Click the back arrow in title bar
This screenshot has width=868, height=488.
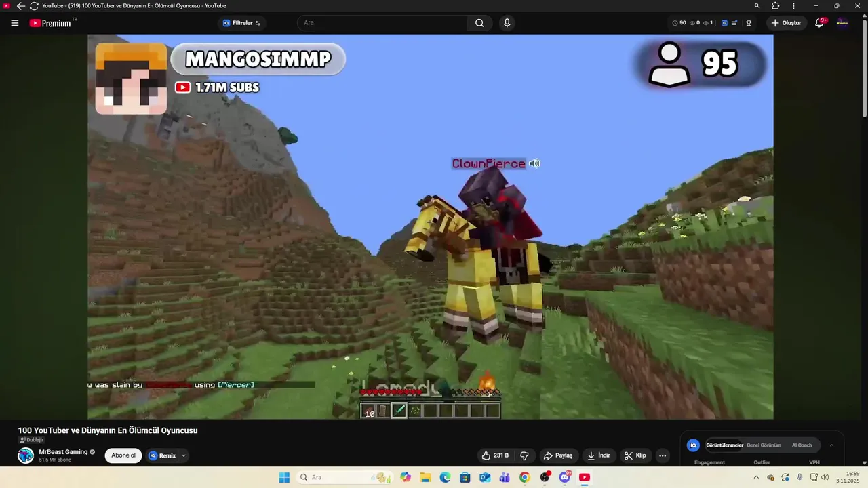pyautogui.click(x=21, y=6)
